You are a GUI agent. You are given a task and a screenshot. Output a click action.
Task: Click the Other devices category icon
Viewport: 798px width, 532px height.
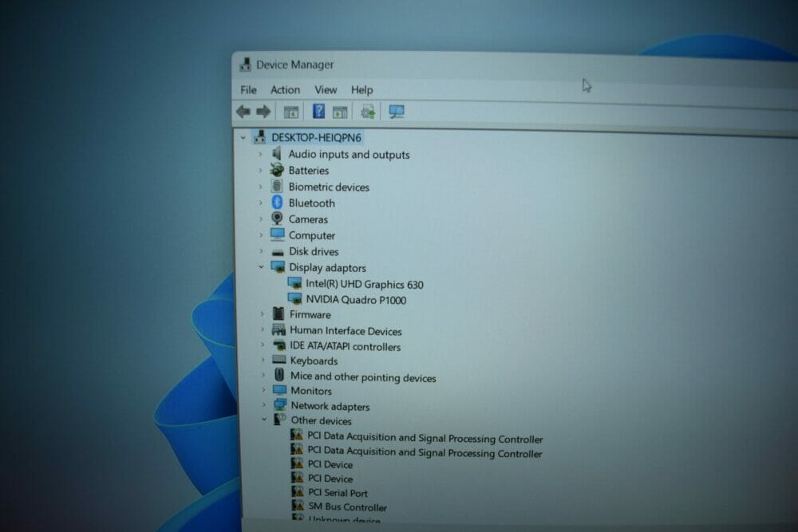(x=280, y=420)
